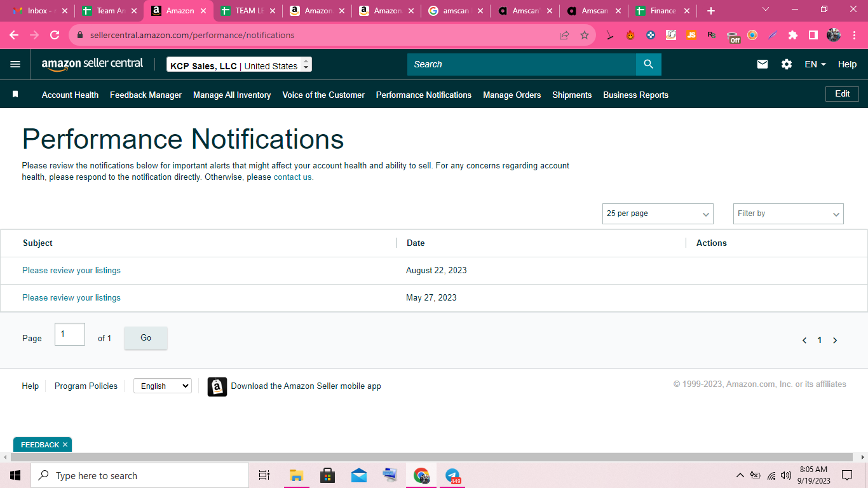This screenshot has height=488, width=868.
Task: Click the Seller Central search field
Action: click(x=521, y=64)
